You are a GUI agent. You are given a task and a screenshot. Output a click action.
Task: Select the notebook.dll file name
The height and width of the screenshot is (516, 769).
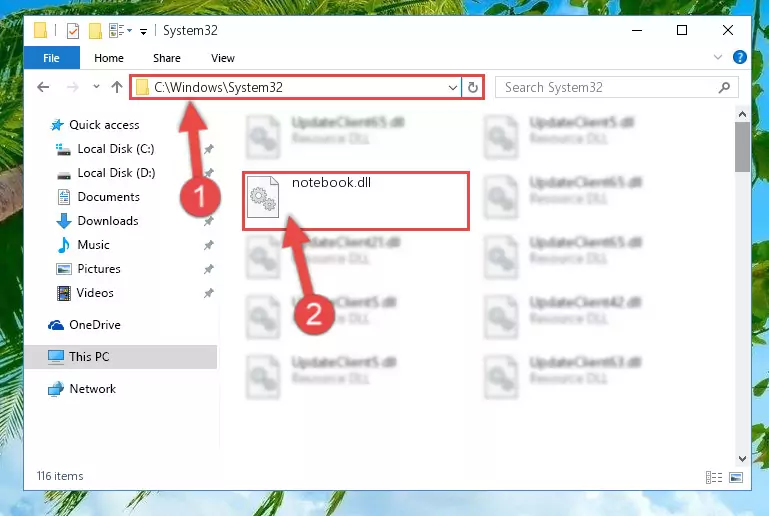click(332, 182)
